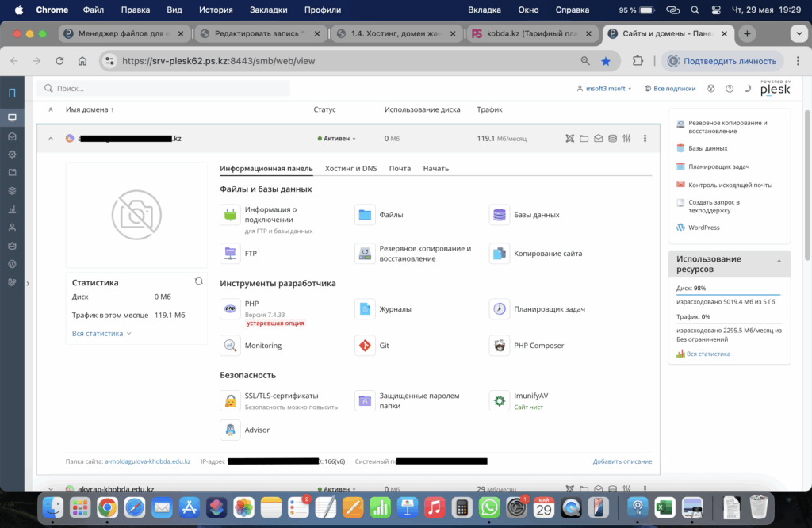The width and height of the screenshot is (812, 528).
Task: Collapse the expanded domain row chevron
Action: pos(51,139)
